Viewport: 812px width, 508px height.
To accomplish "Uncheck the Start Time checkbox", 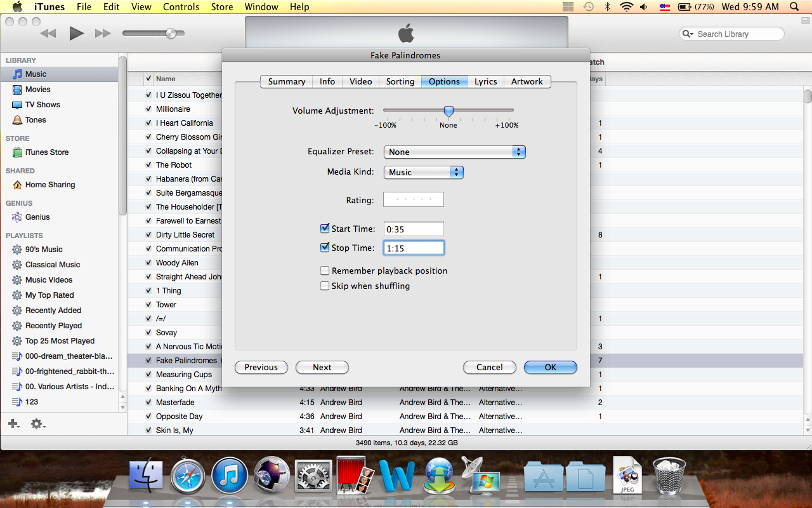I will (325, 229).
